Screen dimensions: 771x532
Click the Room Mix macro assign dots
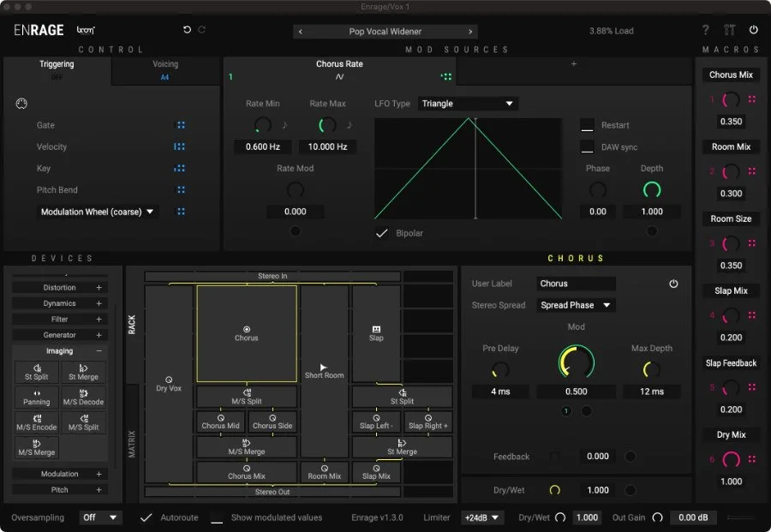[x=752, y=171]
